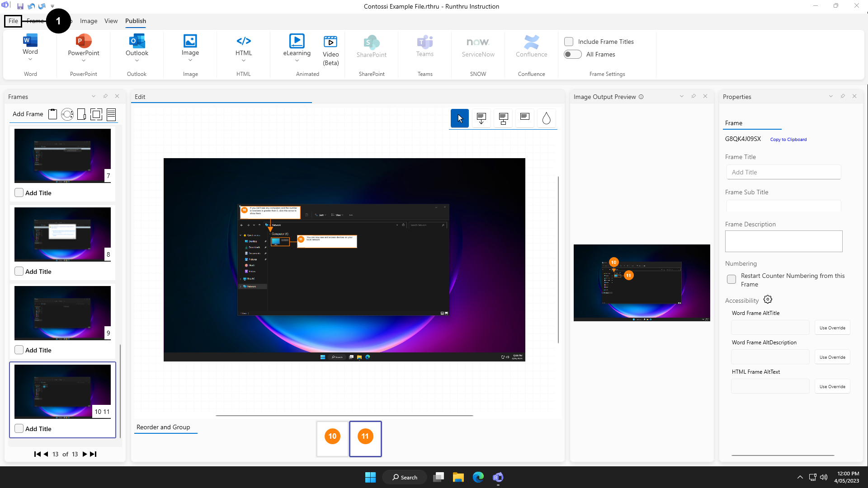Select the arrow pointer tool in Edit
Screen dimensions: 868x488
[x=460, y=118]
